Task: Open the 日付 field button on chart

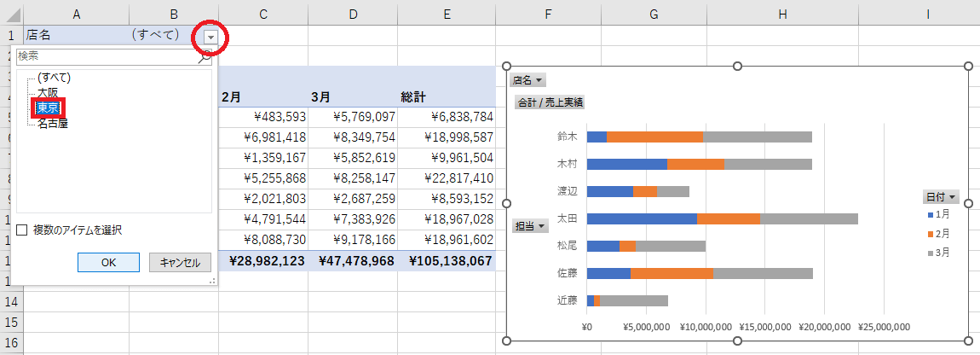Action: 941,197
